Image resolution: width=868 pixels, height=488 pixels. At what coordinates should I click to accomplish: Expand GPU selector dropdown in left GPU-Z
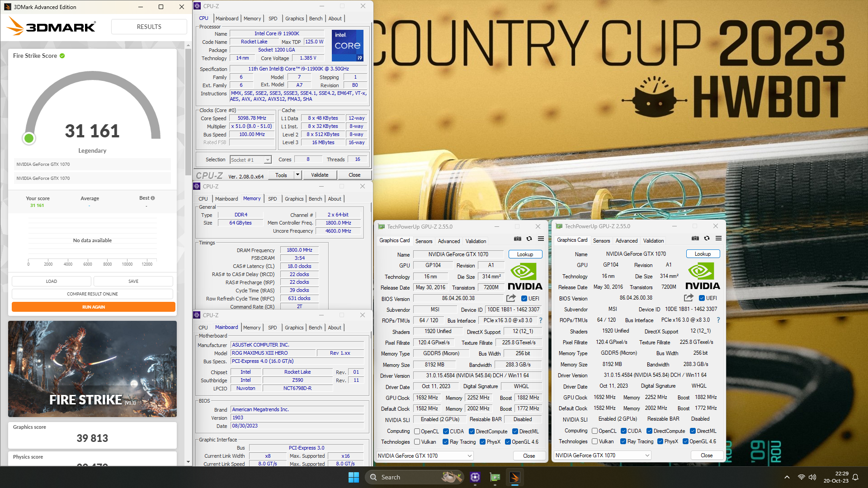pos(469,456)
